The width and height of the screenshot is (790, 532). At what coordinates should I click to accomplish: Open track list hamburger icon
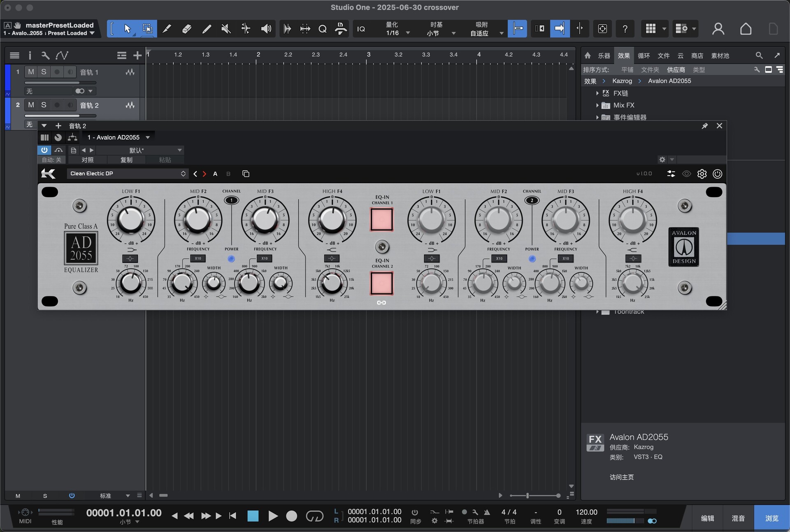[14, 55]
